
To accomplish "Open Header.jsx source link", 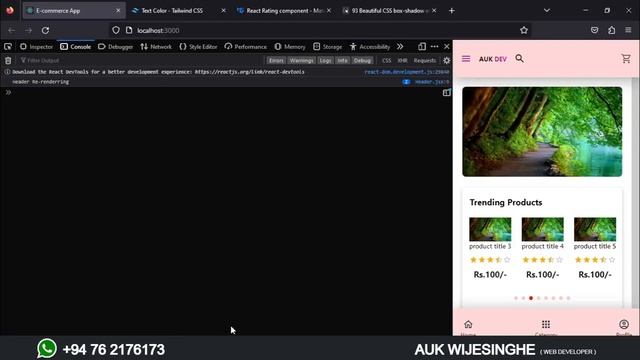I will click(x=432, y=82).
